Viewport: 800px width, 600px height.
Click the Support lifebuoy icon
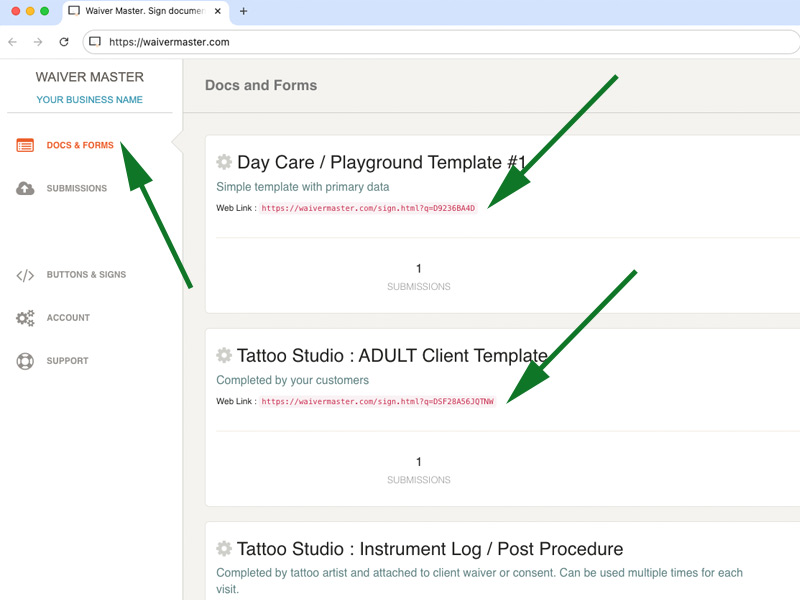25,361
